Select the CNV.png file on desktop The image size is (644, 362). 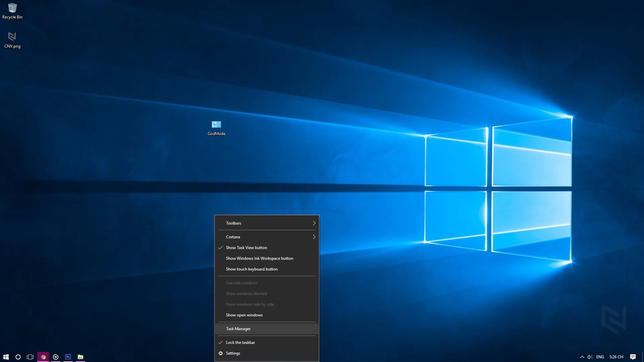click(x=12, y=40)
